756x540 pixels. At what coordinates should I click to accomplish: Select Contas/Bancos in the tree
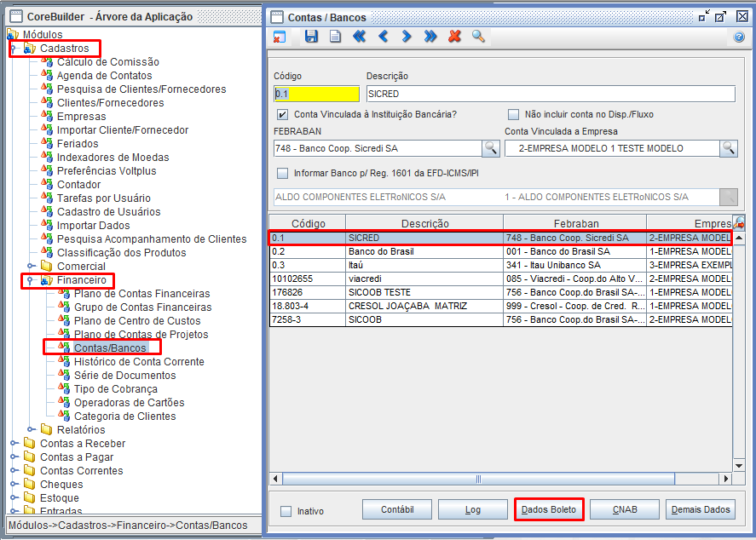[x=110, y=348]
